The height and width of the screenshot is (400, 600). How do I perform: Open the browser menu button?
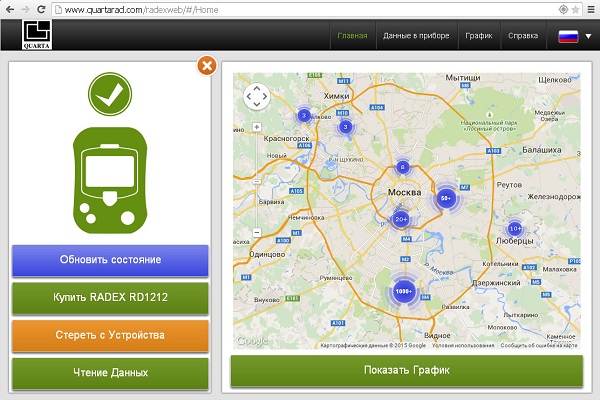pyautogui.click(x=586, y=9)
